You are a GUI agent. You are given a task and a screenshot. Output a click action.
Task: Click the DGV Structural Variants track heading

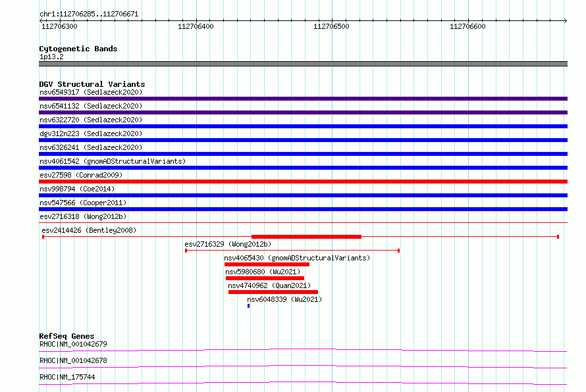92,84
